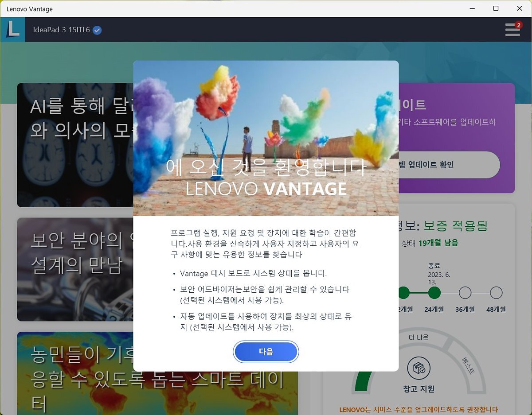Click the 종료 2023. 6. 13. date text
The image size is (532, 415).
tap(439, 274)
